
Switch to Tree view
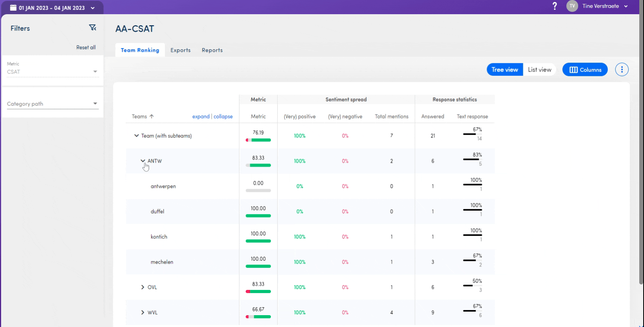click(x=504, y=70)
